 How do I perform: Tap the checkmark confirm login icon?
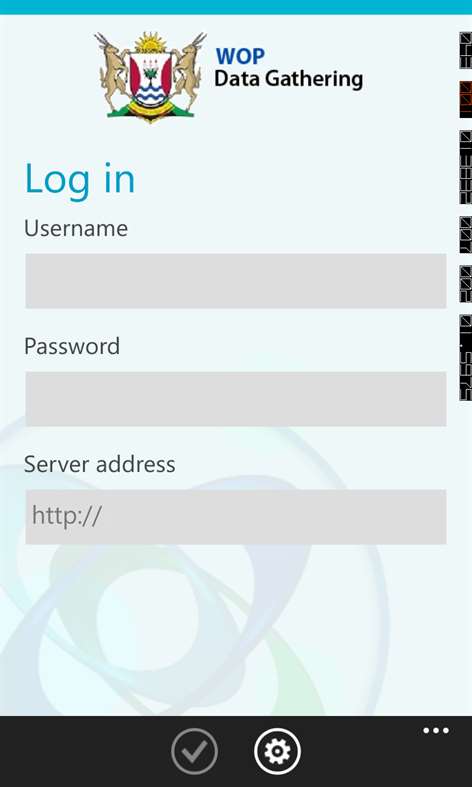194,751
